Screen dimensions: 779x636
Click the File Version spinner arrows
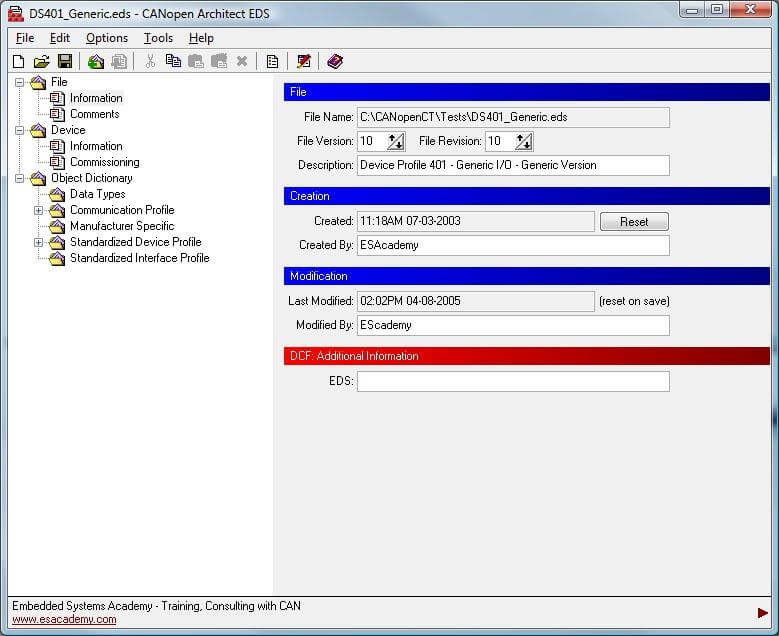396,142
